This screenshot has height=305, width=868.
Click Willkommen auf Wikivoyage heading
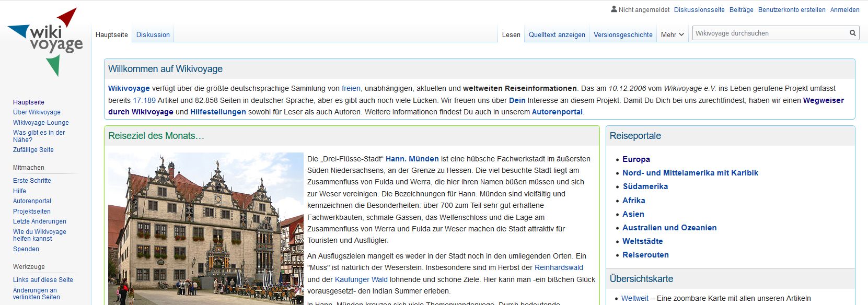click(x=165, y=69)
